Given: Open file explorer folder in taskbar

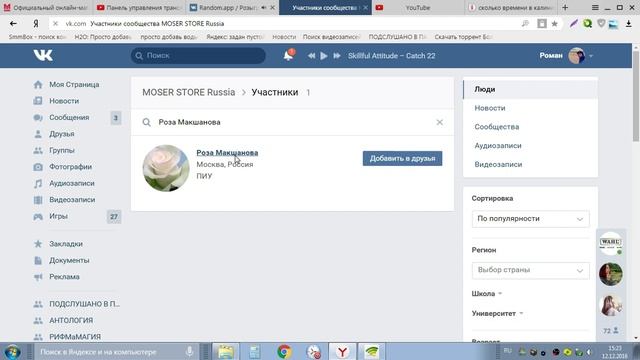Looking at the screenshot, I should tap(225, 351).
